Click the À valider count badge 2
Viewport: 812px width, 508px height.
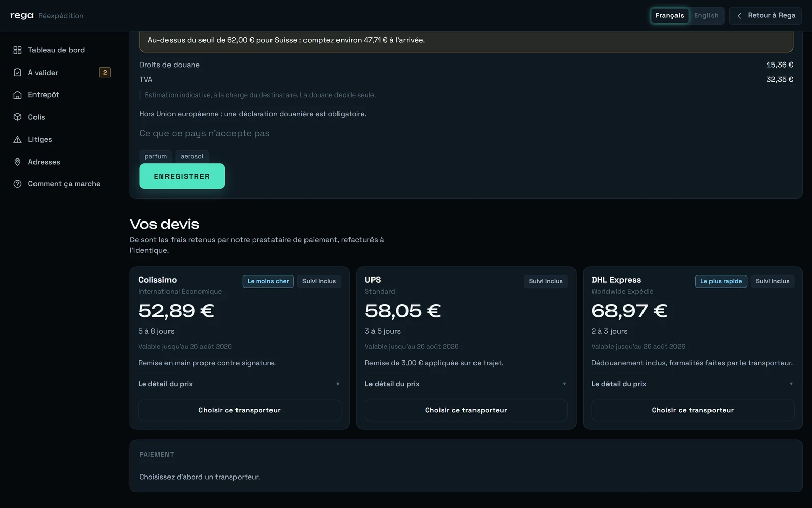(x=105, y=73)
